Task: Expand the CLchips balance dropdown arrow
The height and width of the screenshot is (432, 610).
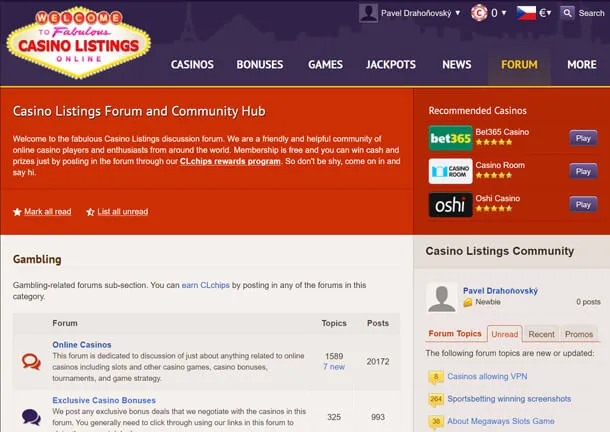Action: coord(504,13)
